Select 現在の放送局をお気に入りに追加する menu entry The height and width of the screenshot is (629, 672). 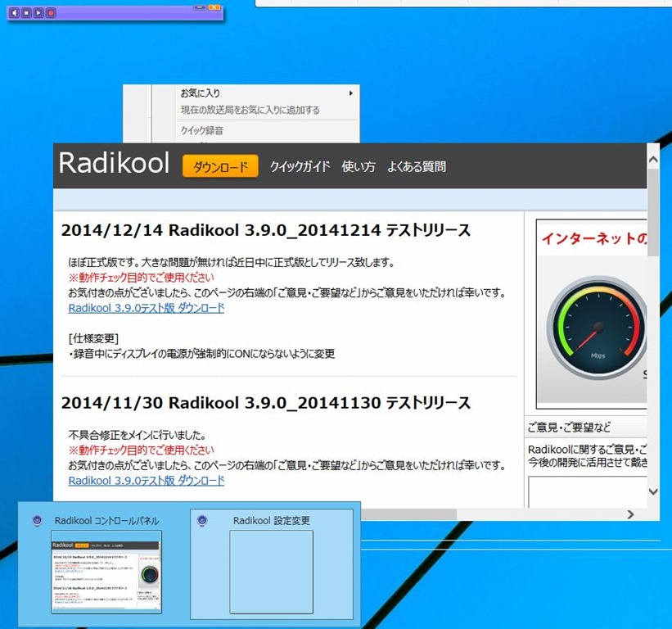point(250,111)
